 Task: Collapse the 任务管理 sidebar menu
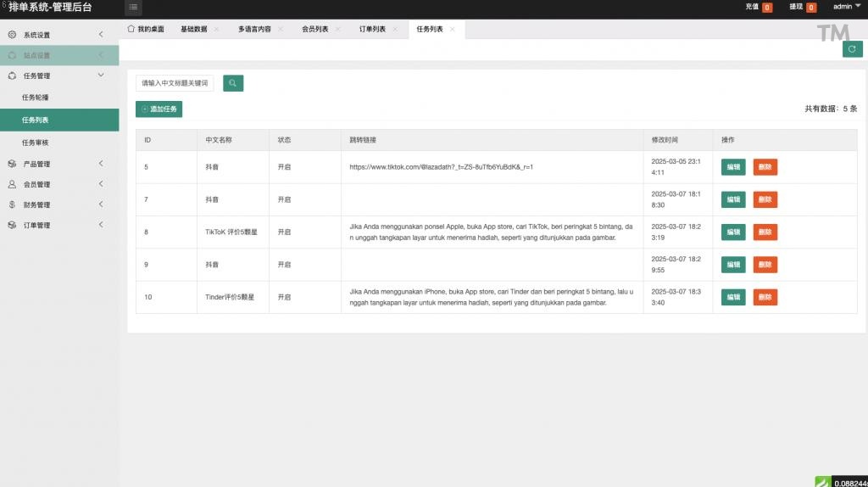[x=59, y=76]
